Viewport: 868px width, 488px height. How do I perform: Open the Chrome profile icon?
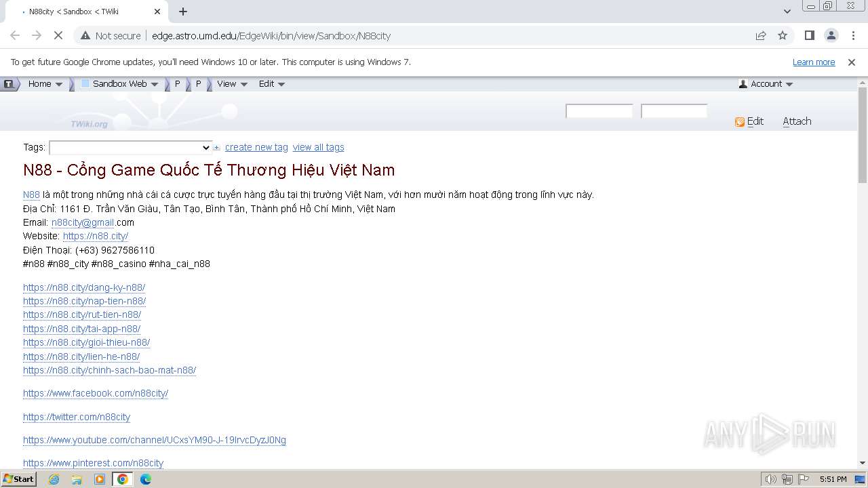click(x=831, y=35)
